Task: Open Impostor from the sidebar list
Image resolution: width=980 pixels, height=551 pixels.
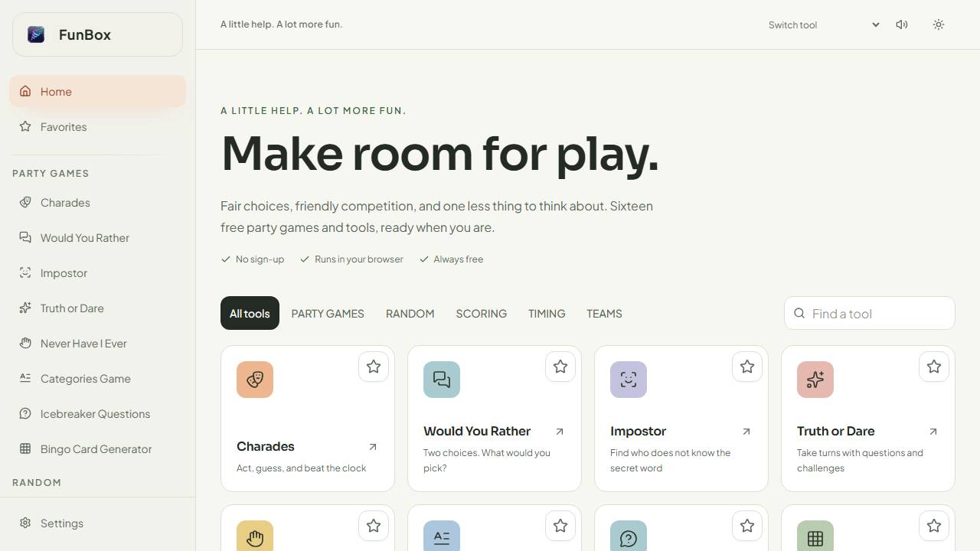Action: click(x=97, y=273)
